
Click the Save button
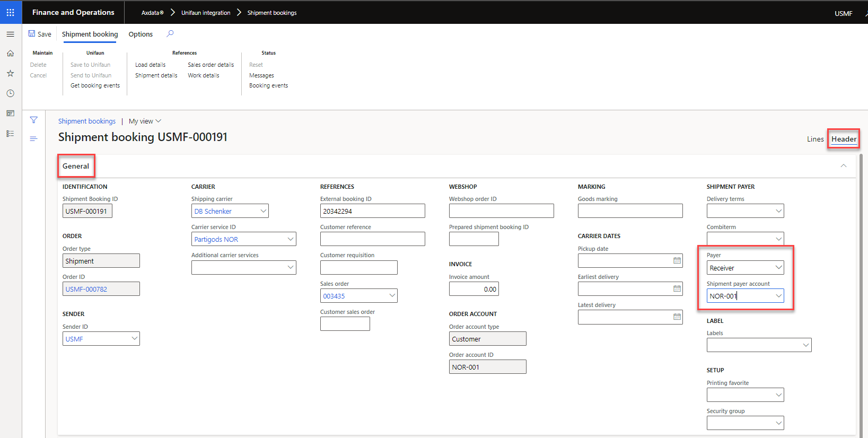point(40,34)
